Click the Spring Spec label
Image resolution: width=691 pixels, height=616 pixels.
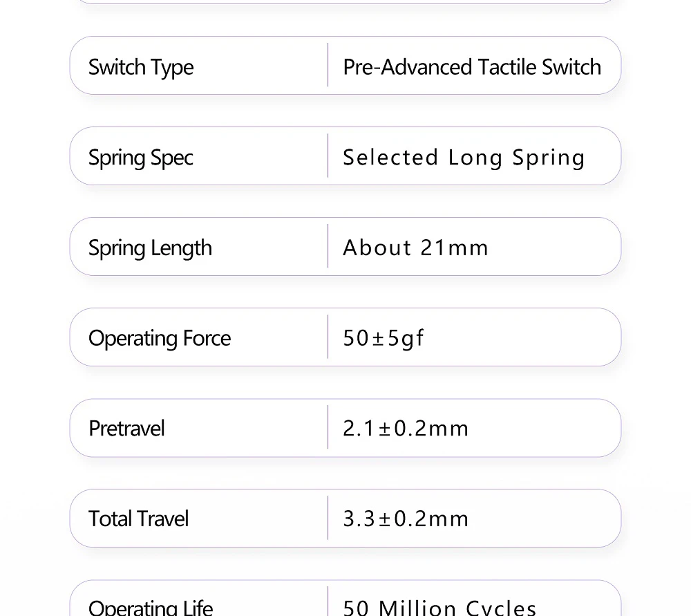[x=140, y=158]
